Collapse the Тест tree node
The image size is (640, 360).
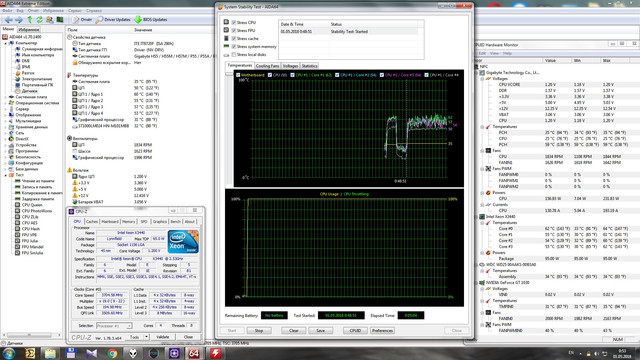click(6, 175)
